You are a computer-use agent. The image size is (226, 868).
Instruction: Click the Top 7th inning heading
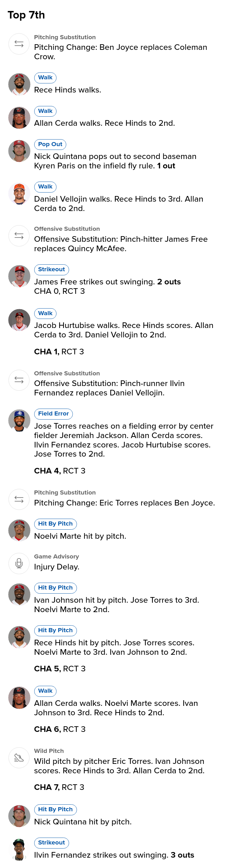(x=26, y=15)
